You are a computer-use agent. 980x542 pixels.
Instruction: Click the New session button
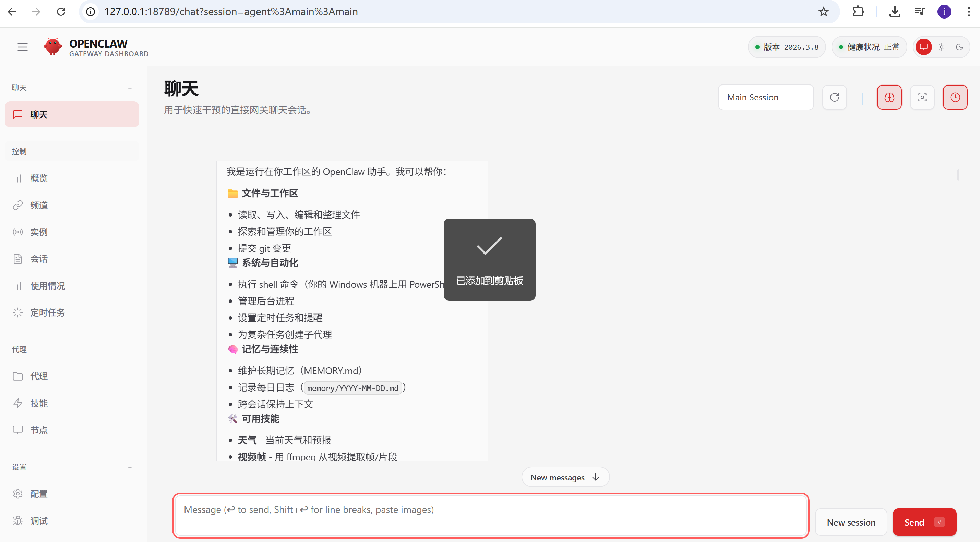click(851, 522)
